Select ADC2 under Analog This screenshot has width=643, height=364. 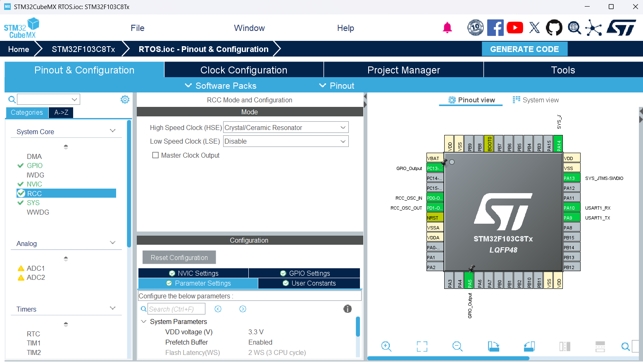pyautogui.click(x=36, y=277)
